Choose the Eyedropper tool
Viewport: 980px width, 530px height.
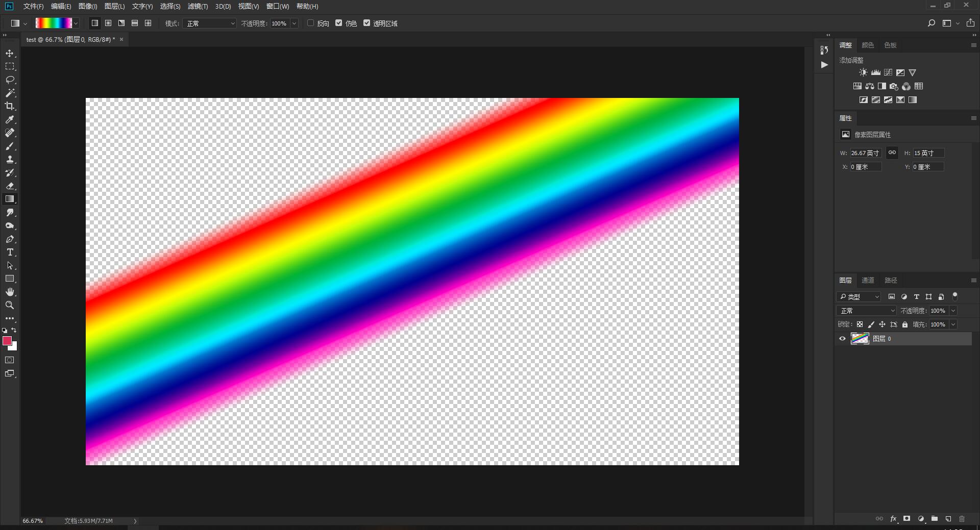point(10,120)
